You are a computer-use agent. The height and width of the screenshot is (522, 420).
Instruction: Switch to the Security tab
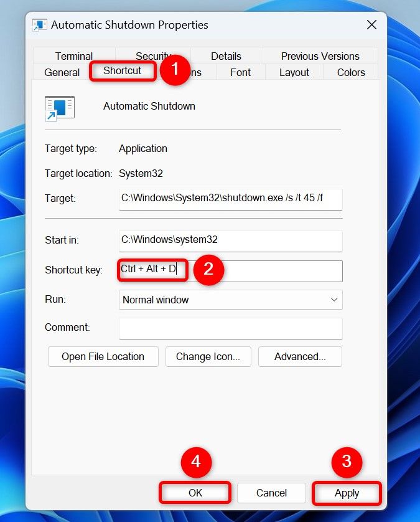click(x=153, y=56)
